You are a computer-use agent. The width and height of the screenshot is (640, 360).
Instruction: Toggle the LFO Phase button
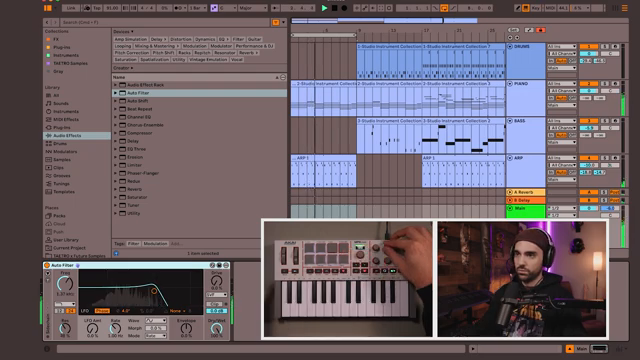coord(102,311)
